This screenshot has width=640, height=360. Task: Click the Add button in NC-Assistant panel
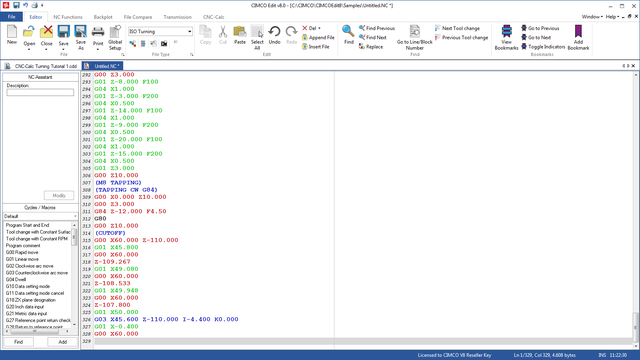point(62,342)
